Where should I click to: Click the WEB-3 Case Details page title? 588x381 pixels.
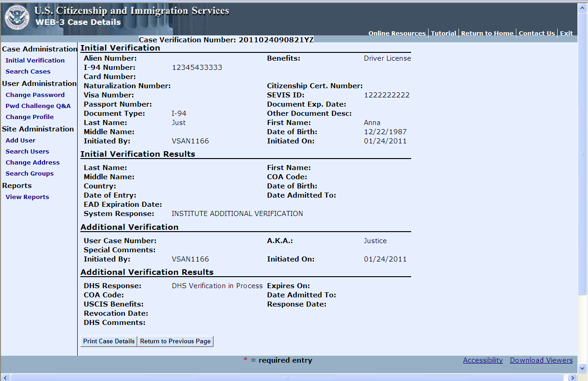(x=78, y=22)
